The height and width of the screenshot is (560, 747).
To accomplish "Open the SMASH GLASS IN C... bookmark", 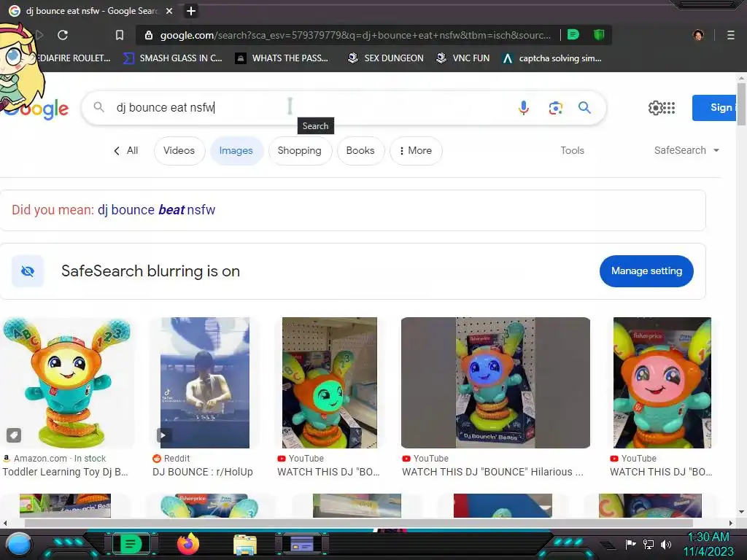I will 172,58.
